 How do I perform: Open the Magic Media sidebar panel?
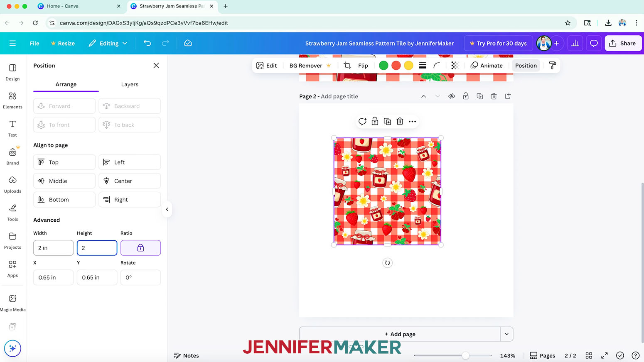pyautogui.click(x=12, y=303)
